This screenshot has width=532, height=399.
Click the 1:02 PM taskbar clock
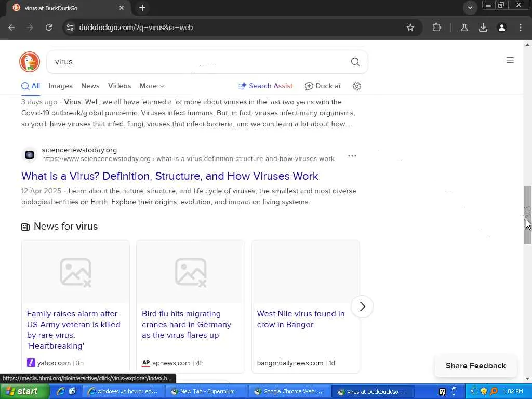click(x=513, y=392)
